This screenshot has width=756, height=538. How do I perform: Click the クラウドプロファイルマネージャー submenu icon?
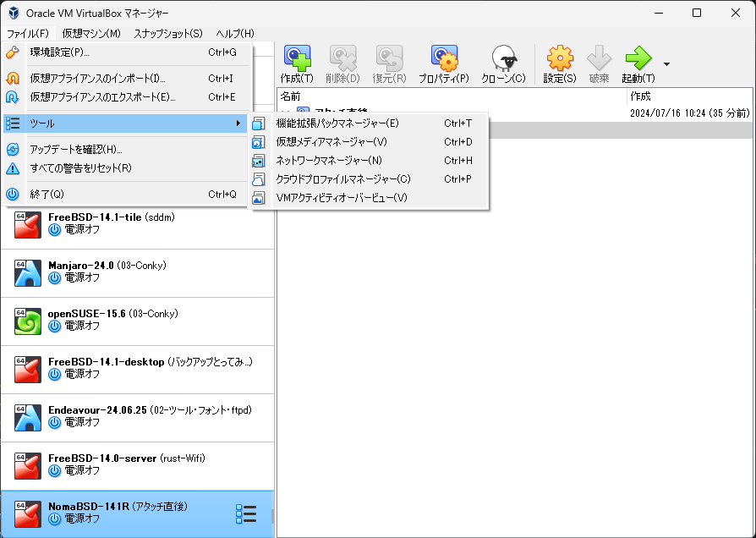(259, 179)
